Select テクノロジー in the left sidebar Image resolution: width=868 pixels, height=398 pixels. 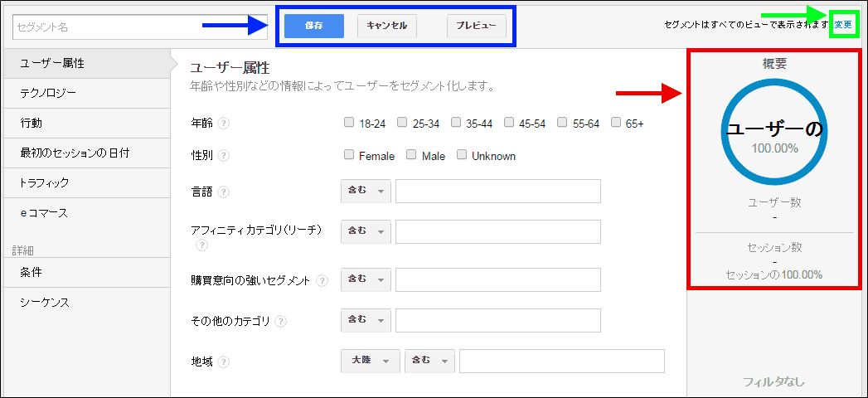pos(48,93)
